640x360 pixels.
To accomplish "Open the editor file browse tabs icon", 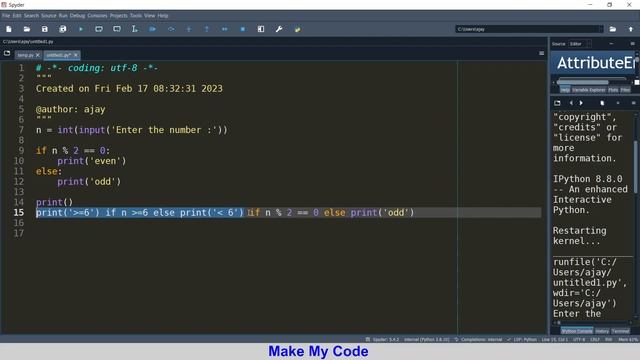I will pos(7,53).
